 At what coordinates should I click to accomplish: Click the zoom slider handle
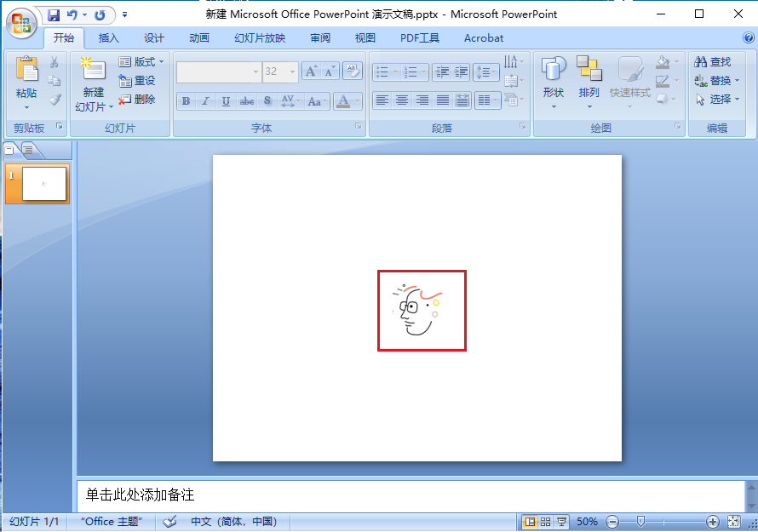click(640, 522)
